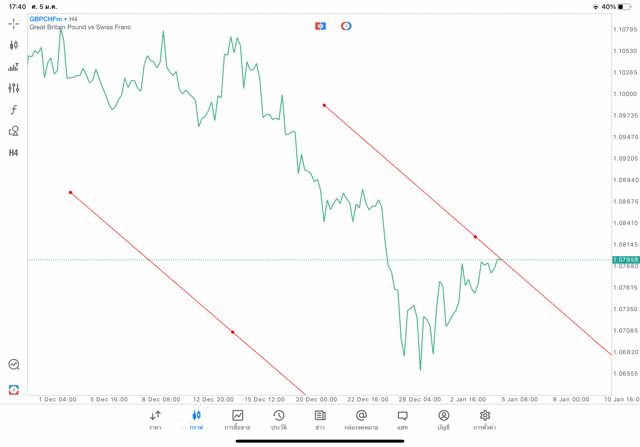Open the drawing objects shapes icon

14,131
